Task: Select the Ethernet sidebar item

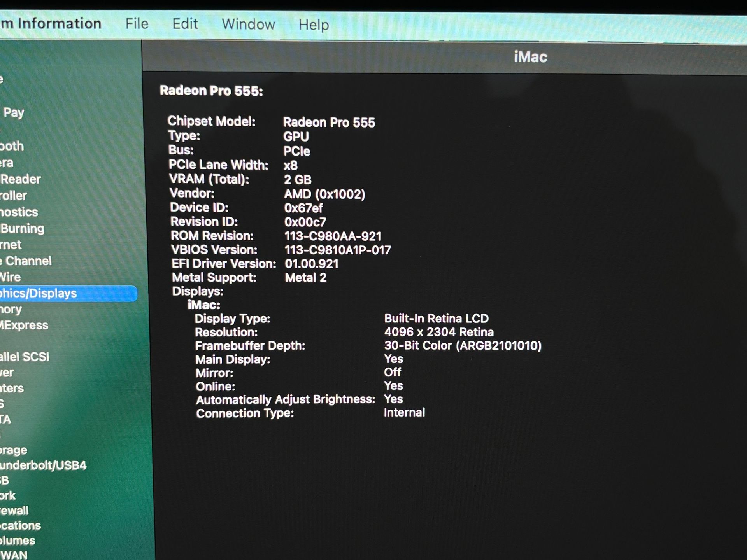Action: 11,245
